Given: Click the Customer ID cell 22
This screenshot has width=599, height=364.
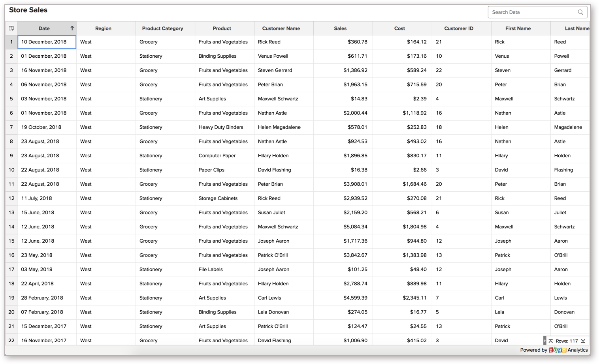Looking at the screenshot, I should click(461, 70).
